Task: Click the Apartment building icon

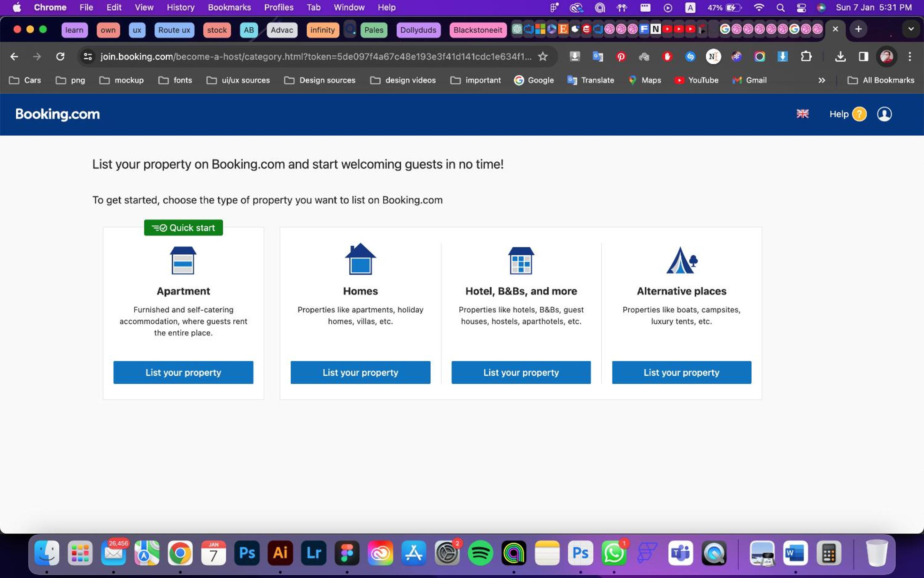Action: point(183,260)
